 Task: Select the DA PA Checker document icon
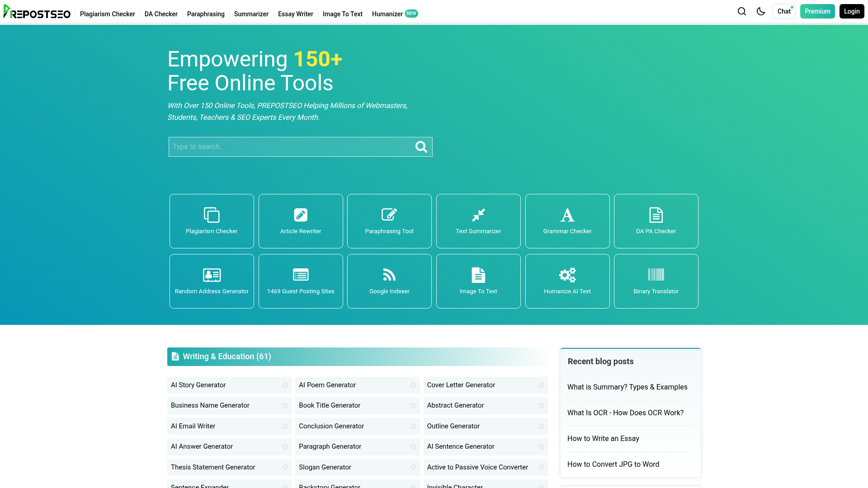(656, 215)
